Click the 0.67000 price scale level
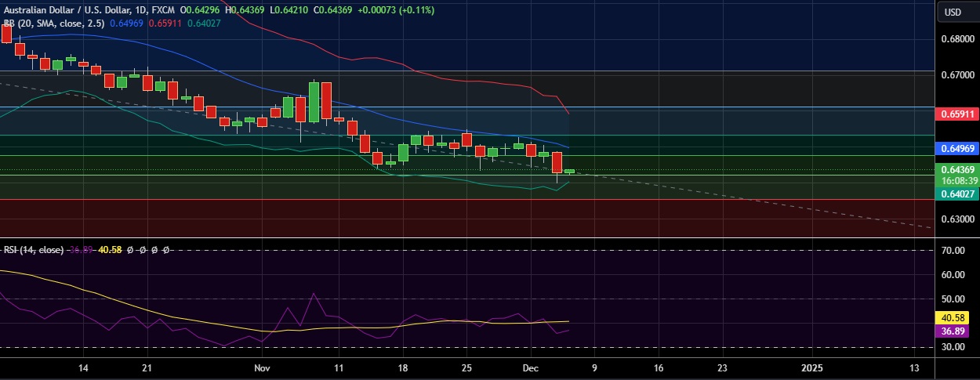 point(958,75)
